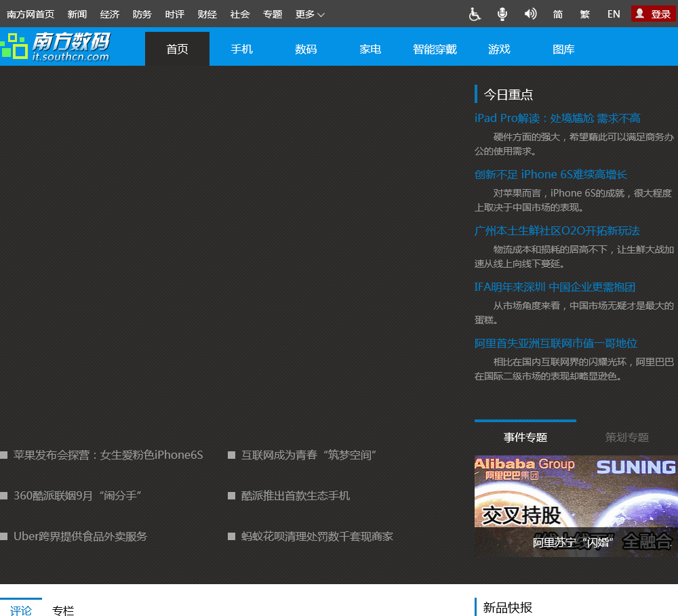This screenshot has height=616, width=678.
Task: Open the 阿里苏宁“闪婚” feature image
Action: click(x=576, y=506)
